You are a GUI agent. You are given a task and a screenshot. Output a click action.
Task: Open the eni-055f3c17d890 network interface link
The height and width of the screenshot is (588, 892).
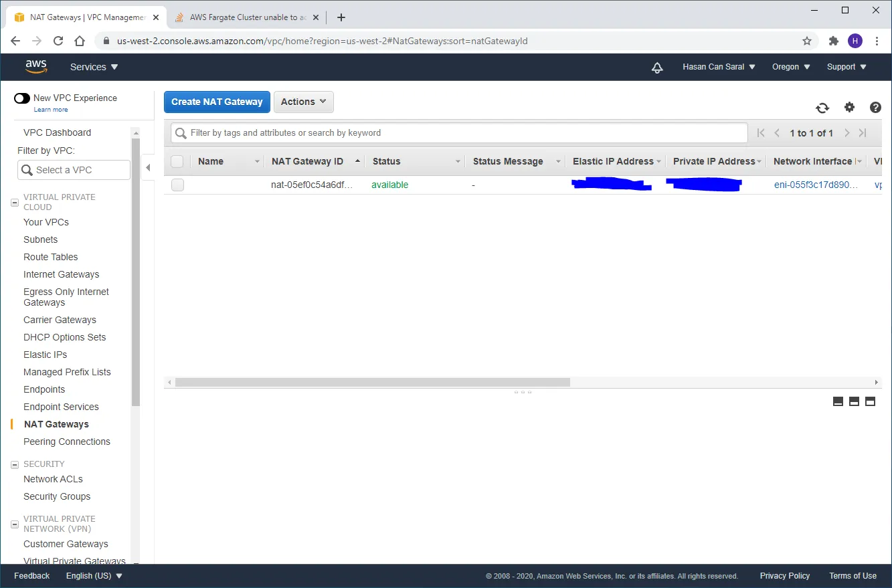tap(816, 185)
